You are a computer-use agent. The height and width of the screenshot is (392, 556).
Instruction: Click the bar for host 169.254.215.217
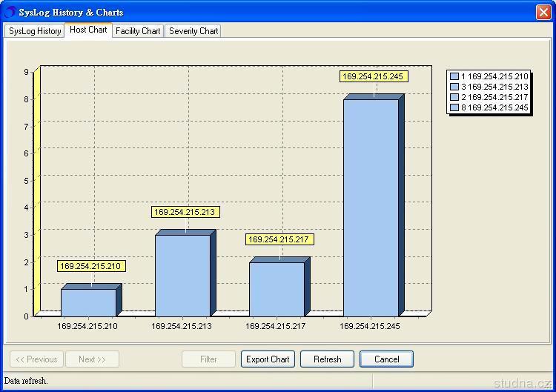pos(277,289)
